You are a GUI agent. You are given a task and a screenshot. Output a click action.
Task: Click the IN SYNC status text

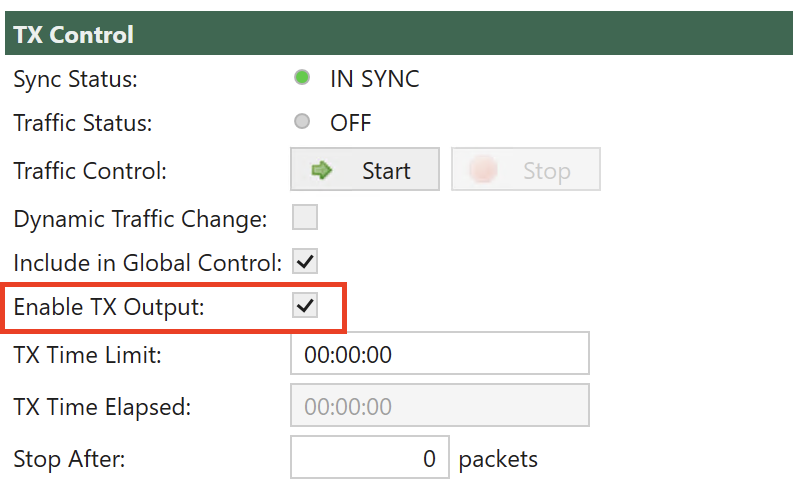[x=375, y=79]
